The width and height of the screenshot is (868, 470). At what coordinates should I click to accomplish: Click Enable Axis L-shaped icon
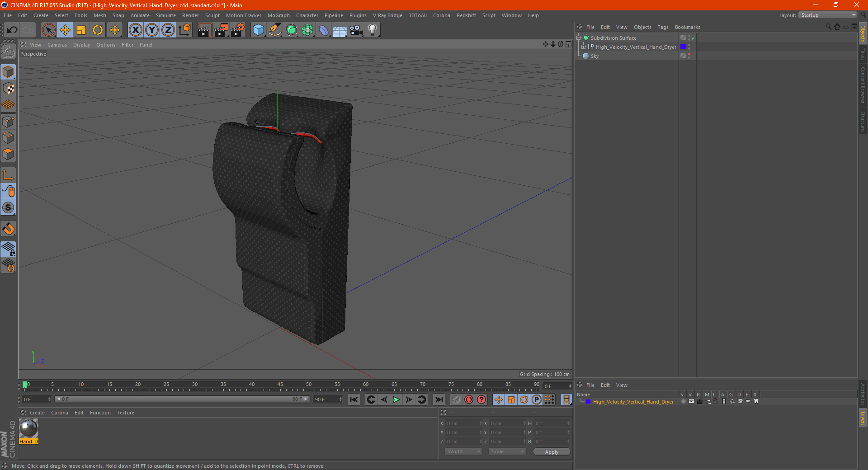pos(8,175)
